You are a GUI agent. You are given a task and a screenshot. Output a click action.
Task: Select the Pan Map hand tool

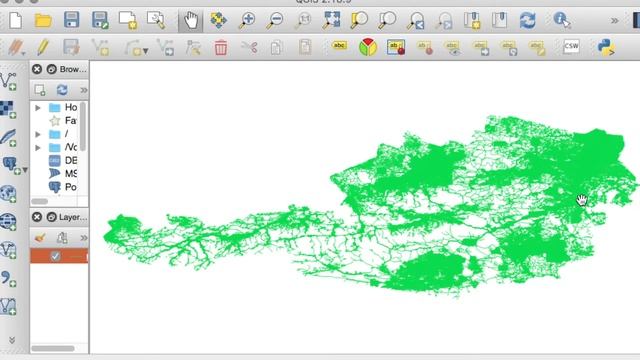point(191,20)
